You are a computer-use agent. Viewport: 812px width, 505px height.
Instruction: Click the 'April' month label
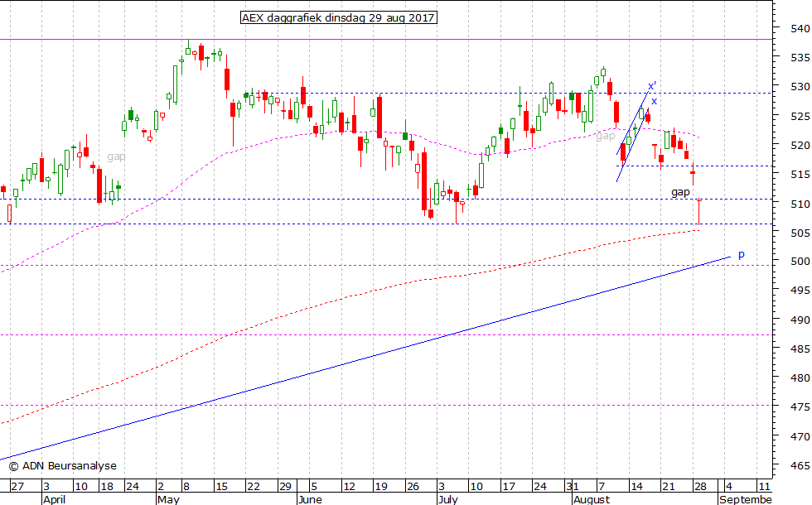[54, 499]
